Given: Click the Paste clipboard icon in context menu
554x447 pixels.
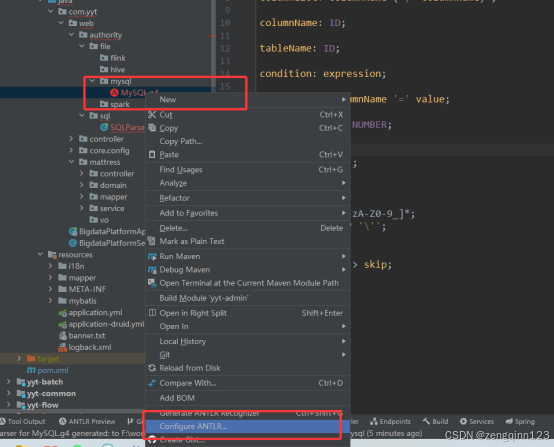Looking at the screenshot, I should tap(152, 154).
